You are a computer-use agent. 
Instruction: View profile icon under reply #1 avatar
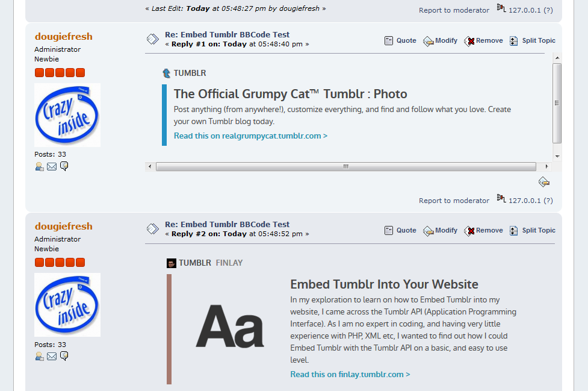tap(39, 167)
